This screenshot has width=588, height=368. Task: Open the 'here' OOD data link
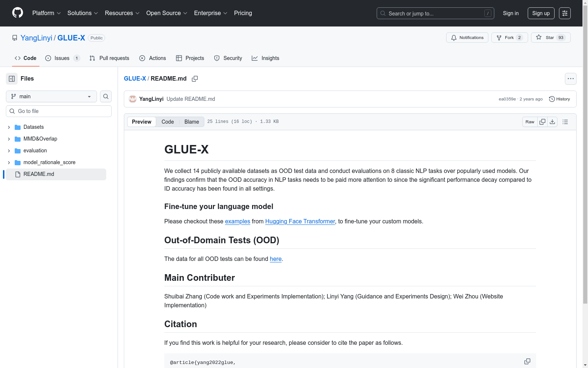276,259
